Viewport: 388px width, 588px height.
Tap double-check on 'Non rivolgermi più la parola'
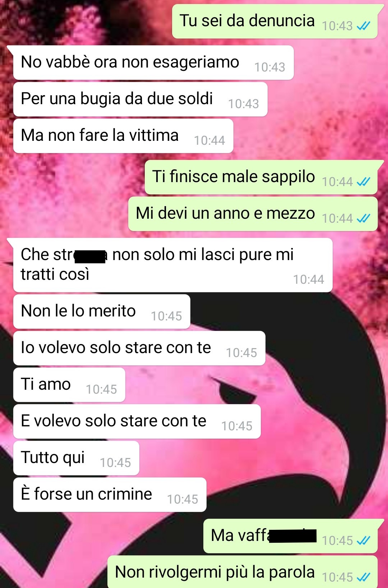pyautogui.click(x=363, y=577)
